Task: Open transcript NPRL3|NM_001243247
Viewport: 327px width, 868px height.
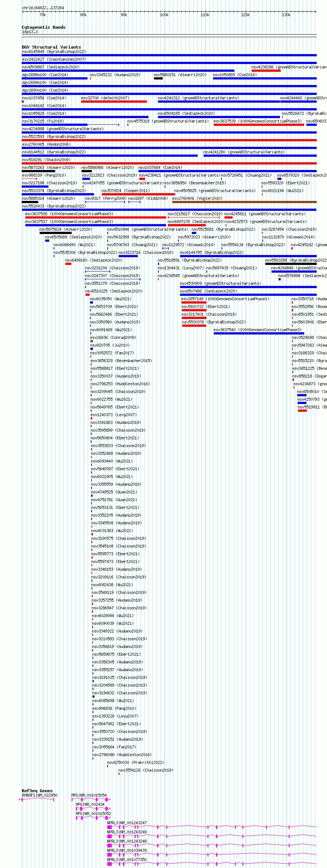Action: tap(127, 823)
